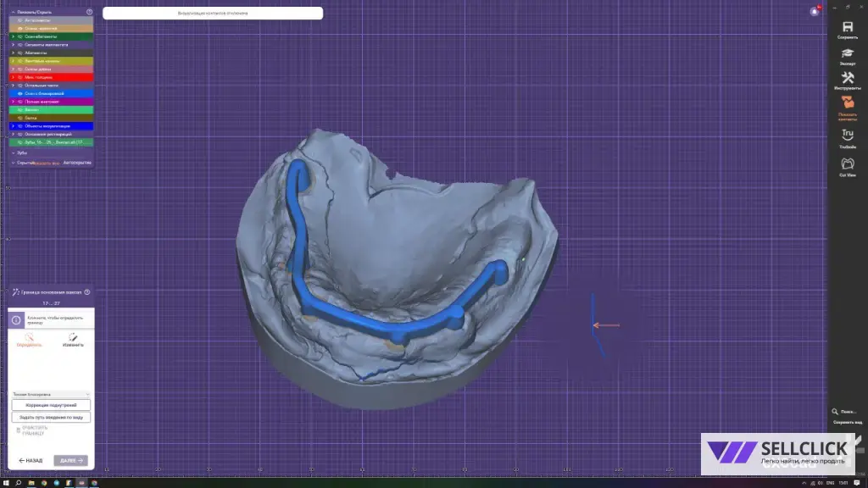Screen dimensions: 868x488
Task: Click the Сохранить (Save) icon
Action: [x=847, y=28]
